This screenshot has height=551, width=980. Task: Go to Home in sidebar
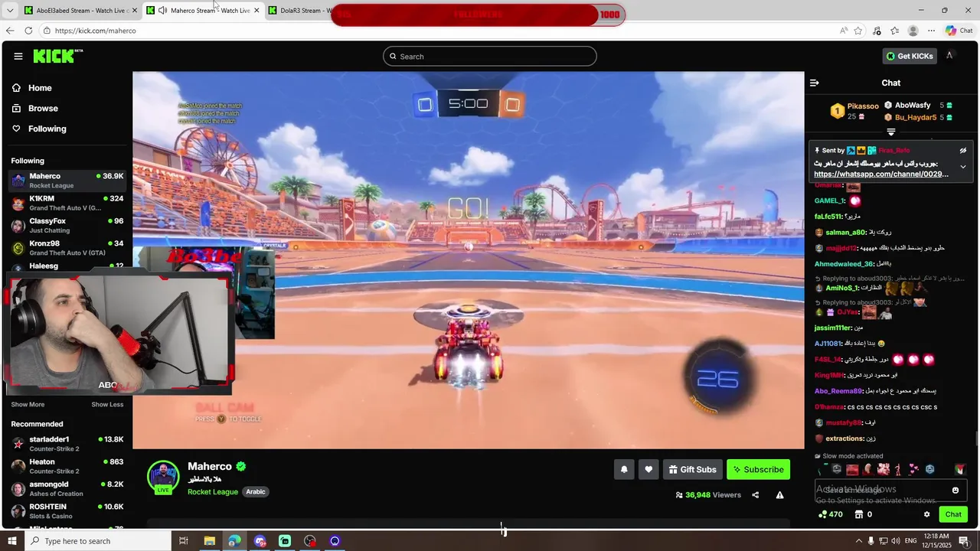(x=40, y=88)
